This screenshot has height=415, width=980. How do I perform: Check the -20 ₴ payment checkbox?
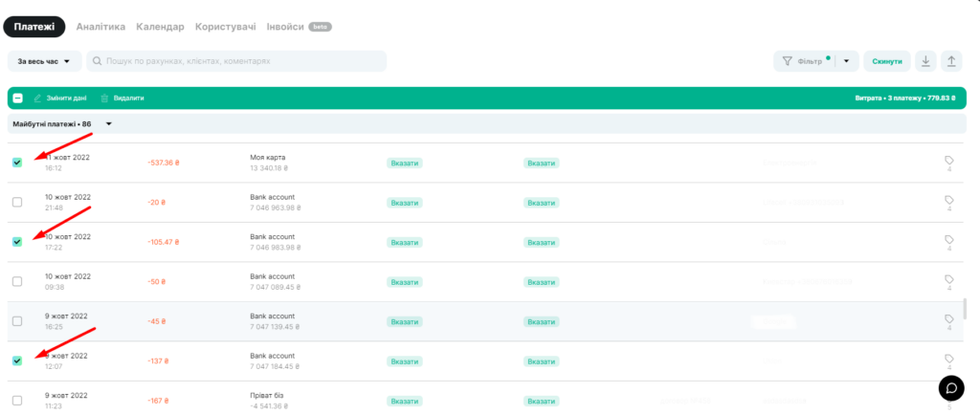(17, 202)
